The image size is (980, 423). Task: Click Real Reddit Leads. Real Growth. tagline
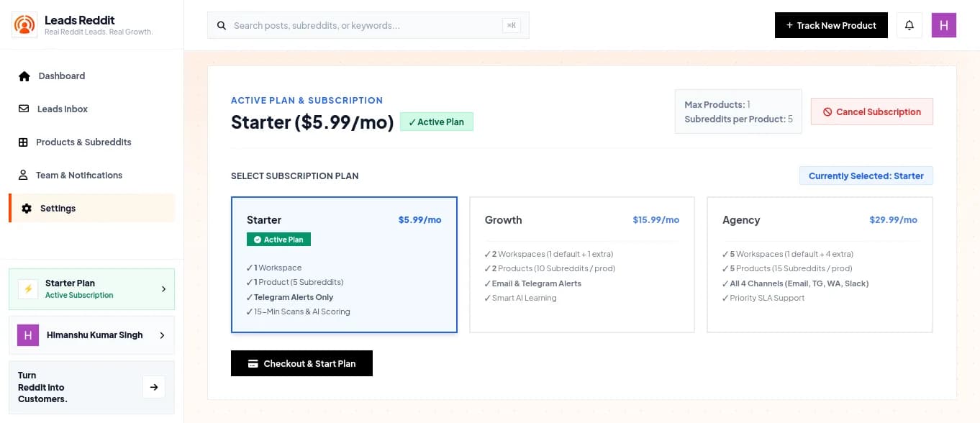click(x=99, y=32)
